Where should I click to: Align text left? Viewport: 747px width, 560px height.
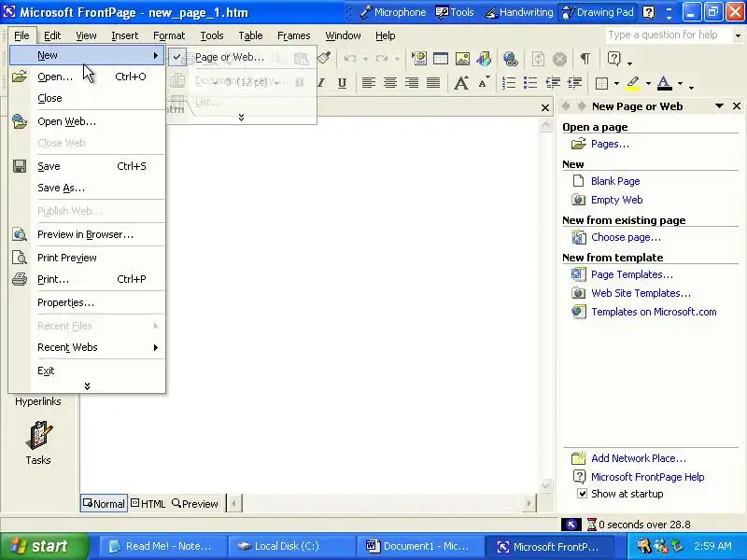pyautogui.click(x=368, y=83)
